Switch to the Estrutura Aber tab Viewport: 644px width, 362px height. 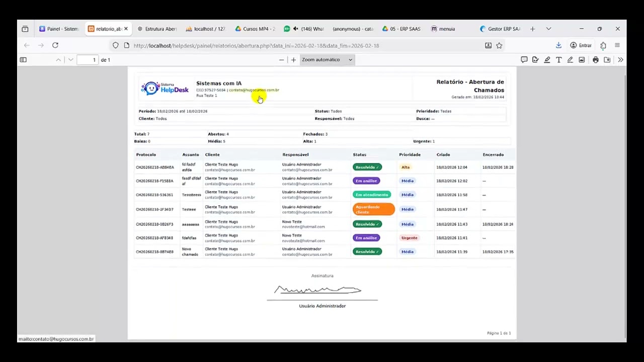tap(157, 29)
